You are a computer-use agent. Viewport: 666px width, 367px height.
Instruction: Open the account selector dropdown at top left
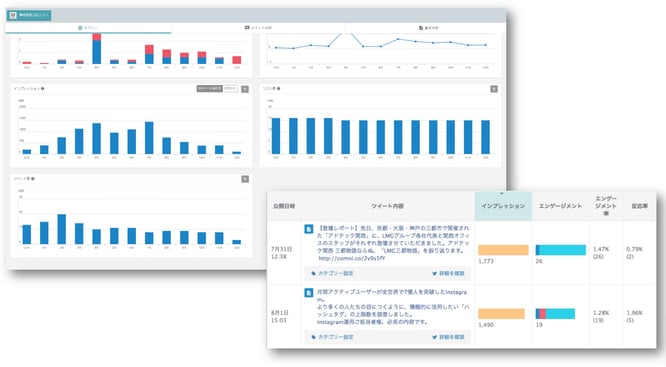pos(29,15)
